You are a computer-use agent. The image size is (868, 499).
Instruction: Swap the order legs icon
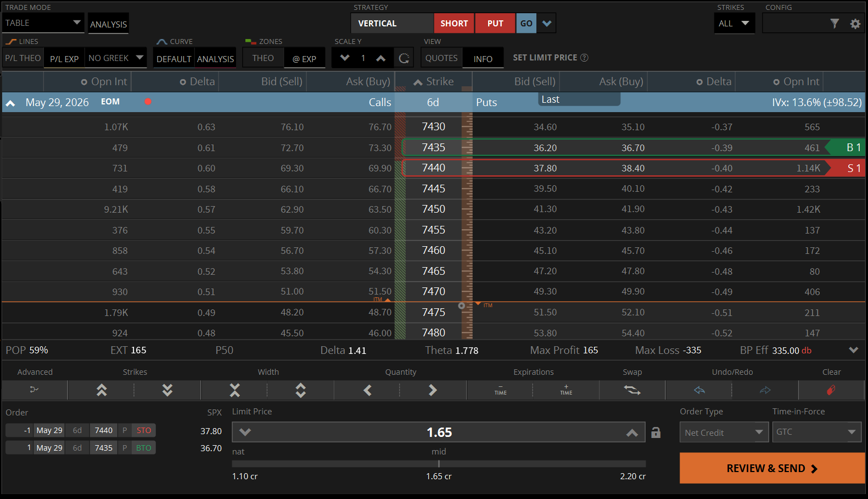632,390
